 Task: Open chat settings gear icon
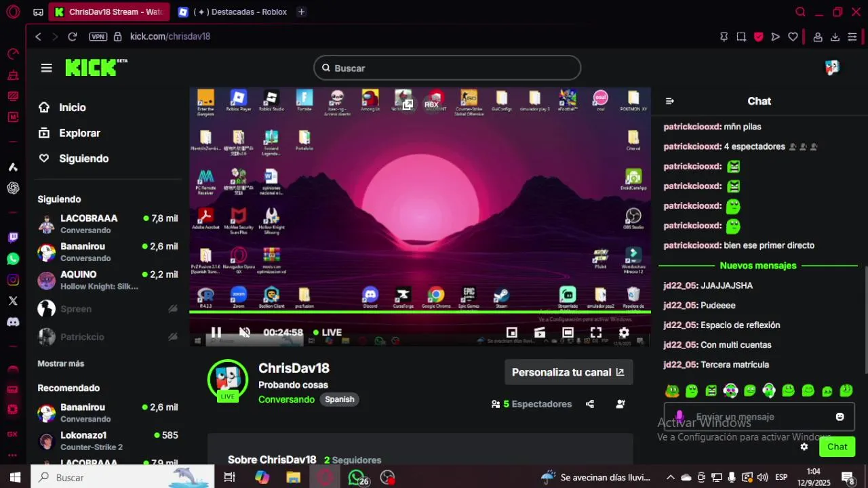pos(804,447)
